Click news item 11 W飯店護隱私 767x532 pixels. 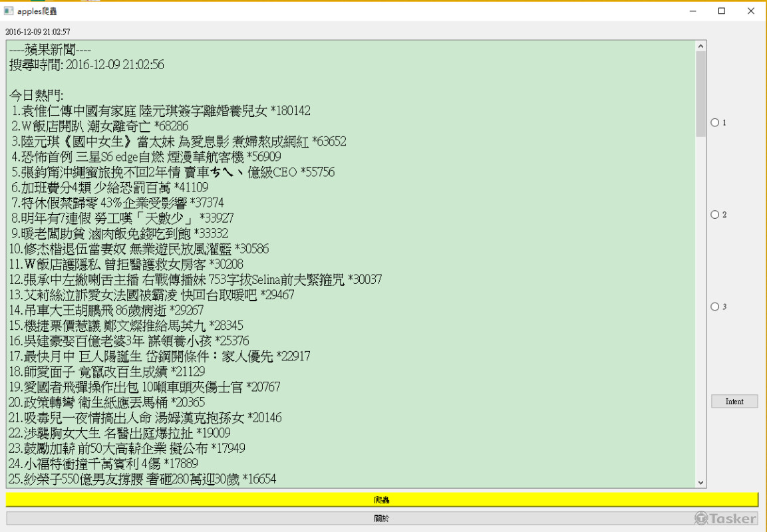coord(126,265)
